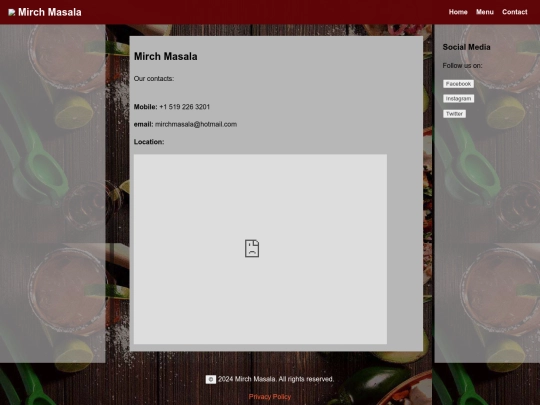The height and width of the screenshot is (405, 540).
Task: Click the mirchmasala@hotmail.com email address
Action: (196, 124)
